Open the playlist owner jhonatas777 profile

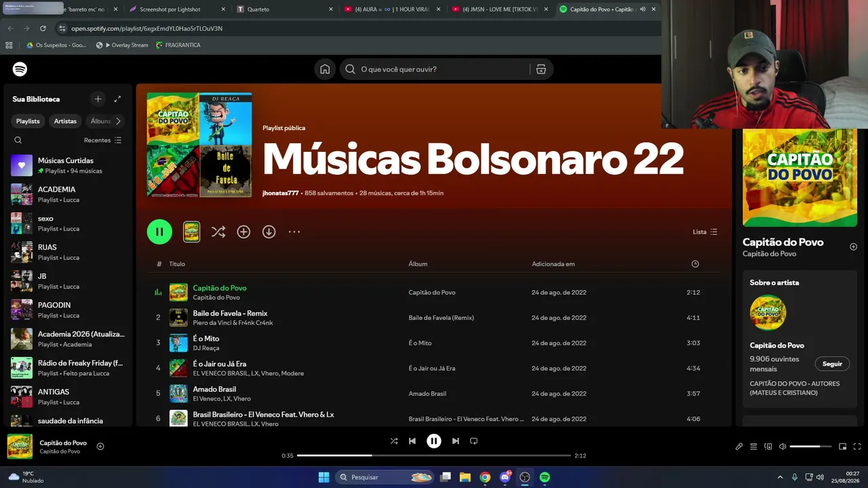coord(281,193)
